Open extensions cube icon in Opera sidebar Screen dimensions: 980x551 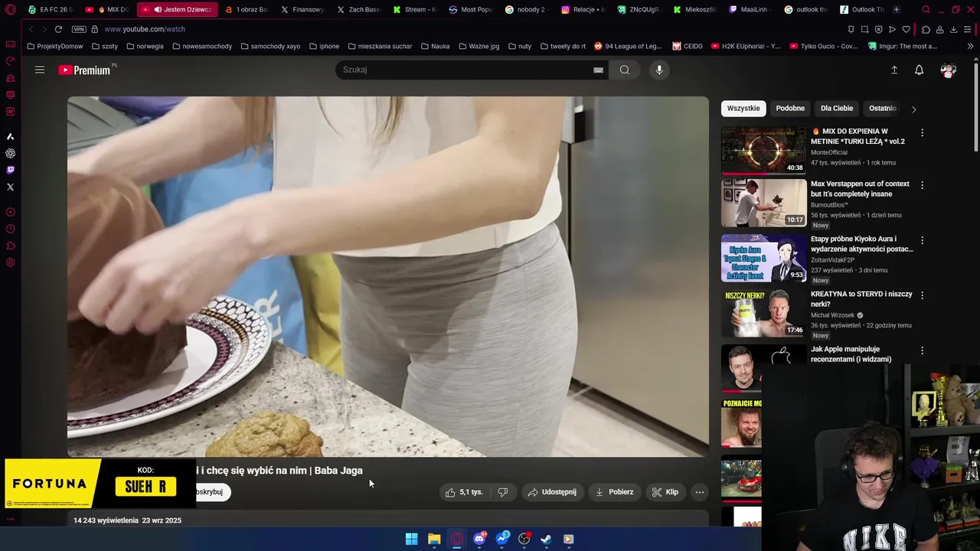tap(10, 246)
